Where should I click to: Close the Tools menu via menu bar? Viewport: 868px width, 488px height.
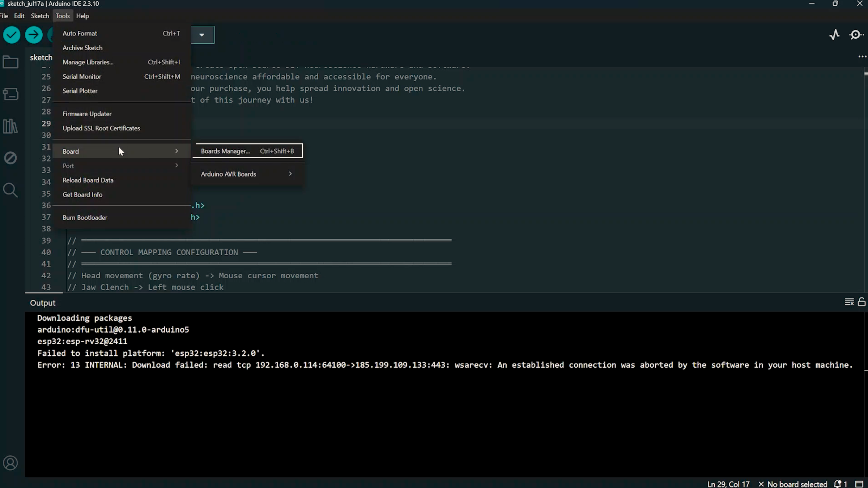pyautogui.click(x=63, y=16)
